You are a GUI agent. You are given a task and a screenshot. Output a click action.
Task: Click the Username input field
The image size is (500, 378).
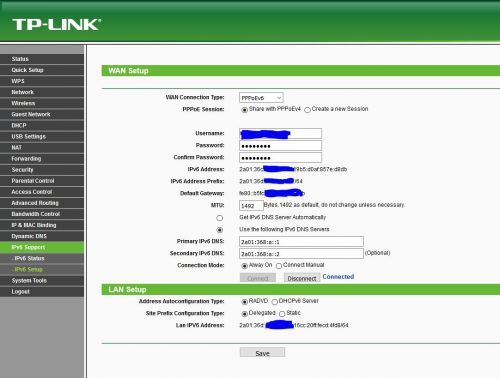coord(280,133)
